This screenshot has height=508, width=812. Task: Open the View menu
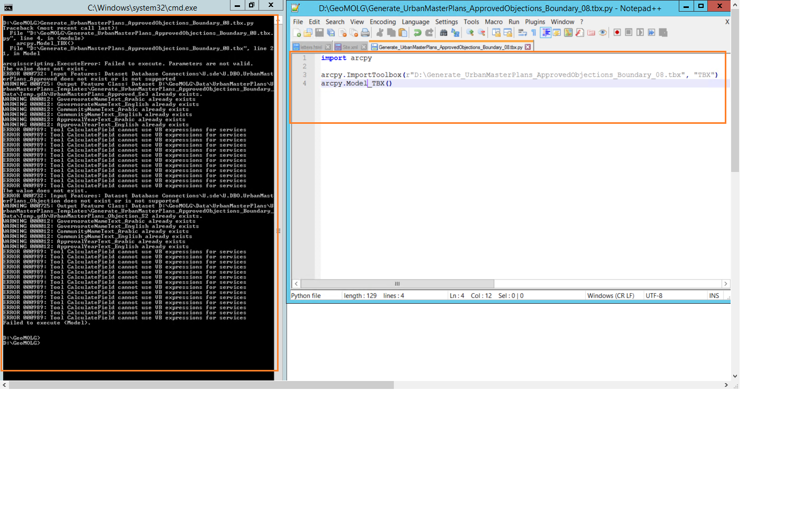[x=357, y=22]
